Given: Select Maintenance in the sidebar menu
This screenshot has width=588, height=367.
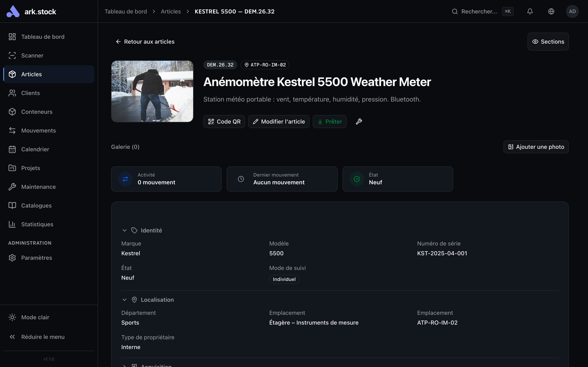Looking at the screenshot, I should pos(38,187).
